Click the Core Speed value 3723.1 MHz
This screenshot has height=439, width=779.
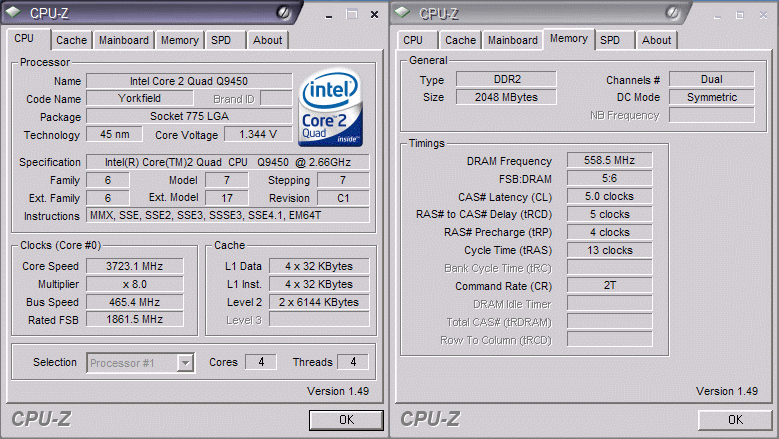135,266
